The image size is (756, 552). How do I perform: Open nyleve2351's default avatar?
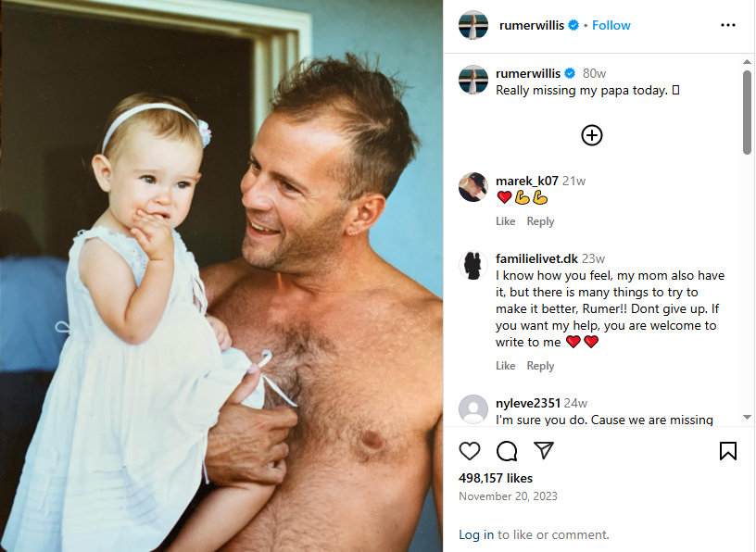pyautogui.click(x=473, y=409)
